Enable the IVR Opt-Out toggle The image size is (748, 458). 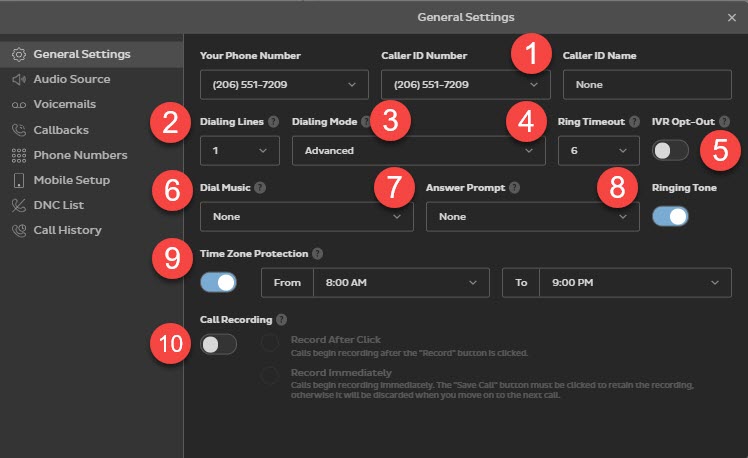pyautogui.click(x=670, y=150)
